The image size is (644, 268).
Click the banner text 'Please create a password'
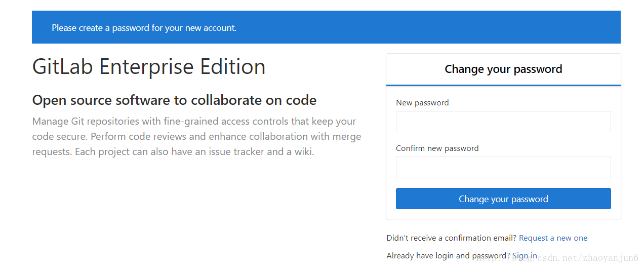[x=100, y=28]
